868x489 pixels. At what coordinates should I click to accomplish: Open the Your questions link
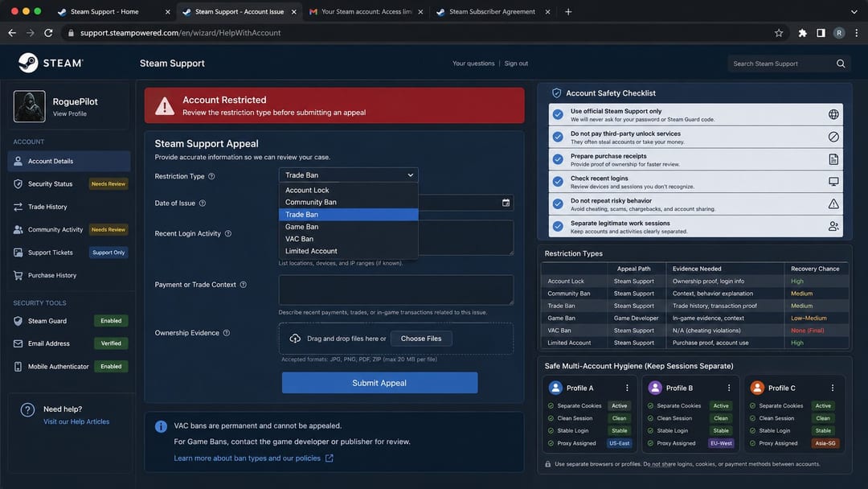pos(473,64)
